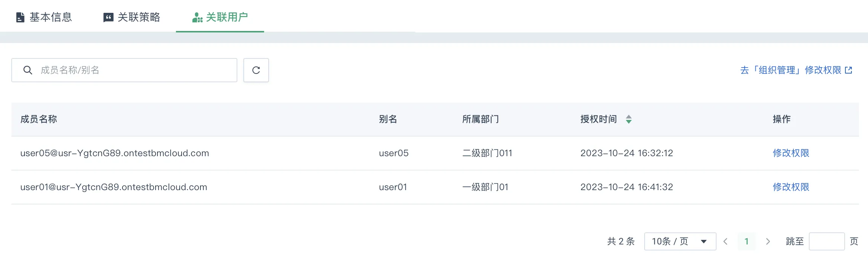
Task: Go to previous page arrow
Action: pyautogui.click(x=726, y=241)
